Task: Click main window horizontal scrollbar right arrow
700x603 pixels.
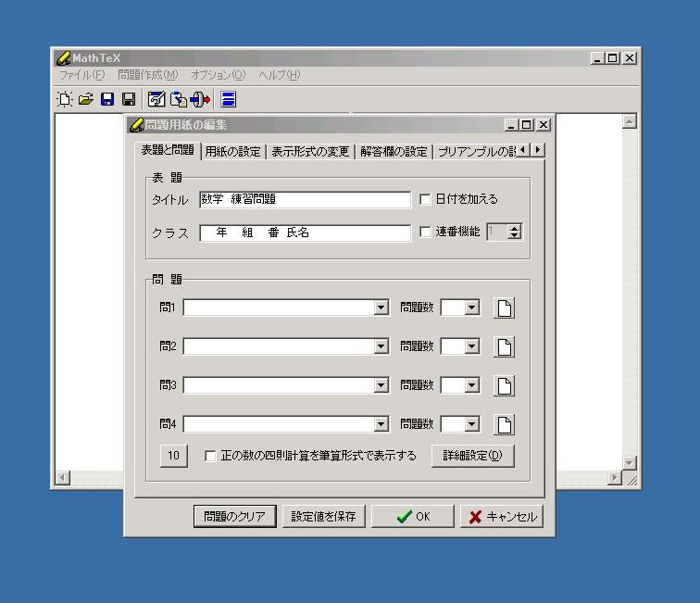Action: [x=615, y=477]
